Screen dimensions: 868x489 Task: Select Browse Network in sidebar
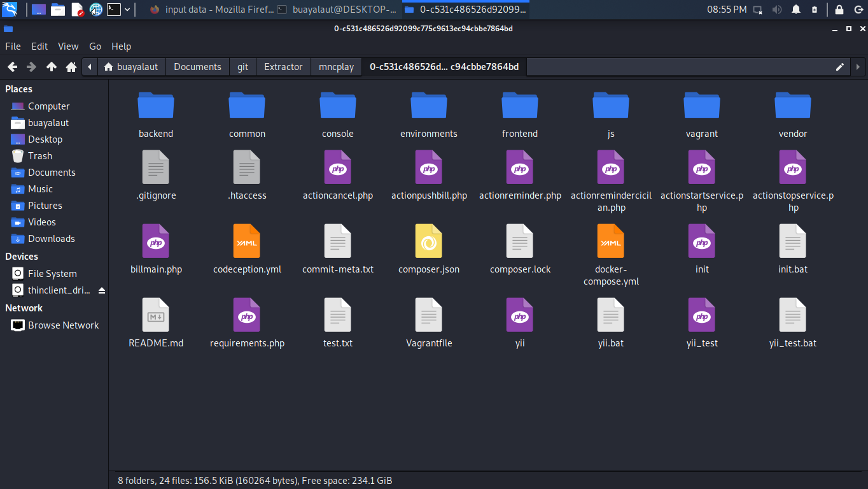click(x=63, y=325)
